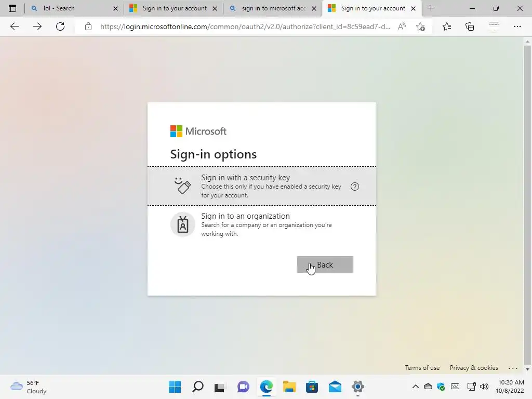
Task: Show hidden system tray icons
Action: point(415,387)
